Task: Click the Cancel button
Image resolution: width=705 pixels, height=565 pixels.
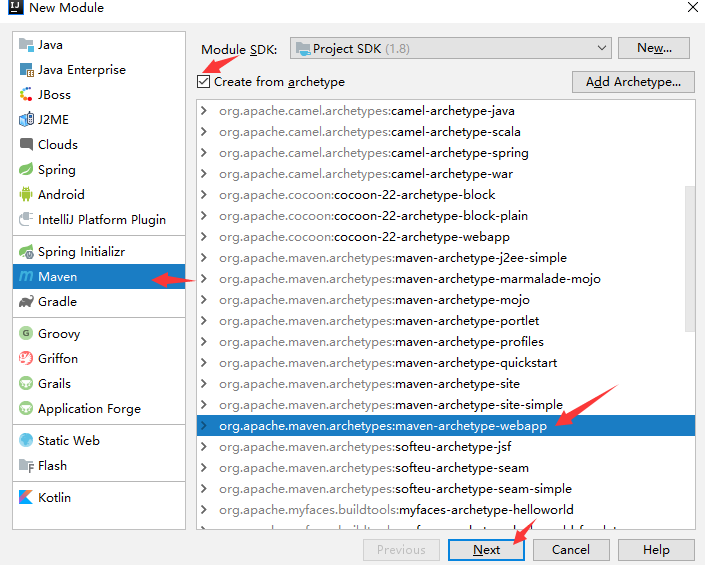Action: coord(571,550)
